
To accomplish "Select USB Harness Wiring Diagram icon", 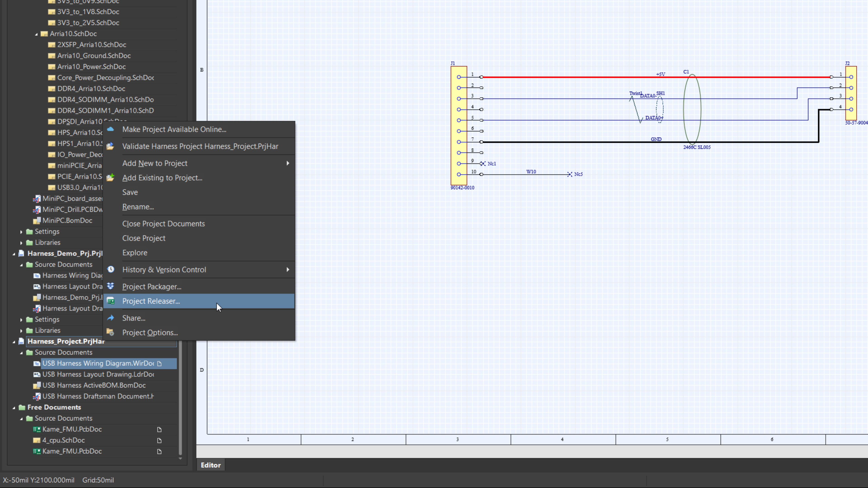I will 37,363.
